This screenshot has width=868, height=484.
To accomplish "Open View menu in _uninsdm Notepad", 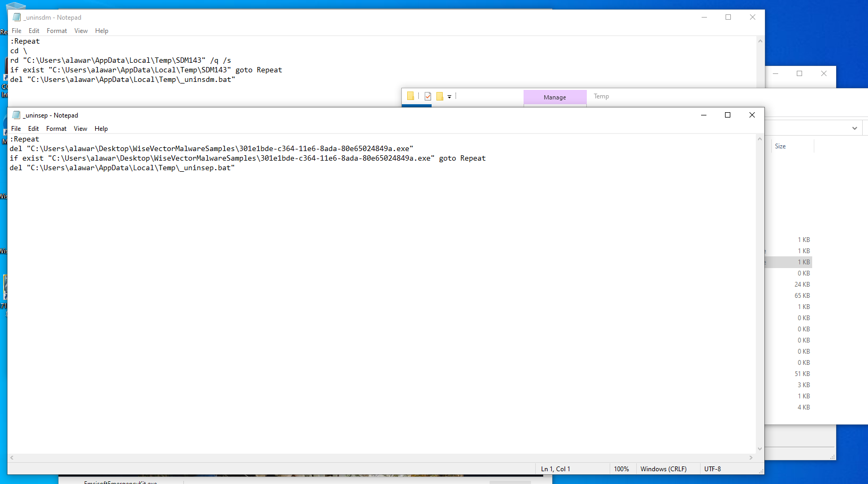I will pyautogui.click(x=81, y=31).
